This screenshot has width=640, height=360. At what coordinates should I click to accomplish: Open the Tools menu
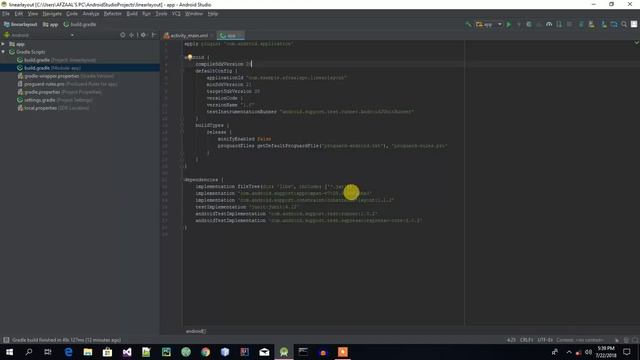(161, 14)
